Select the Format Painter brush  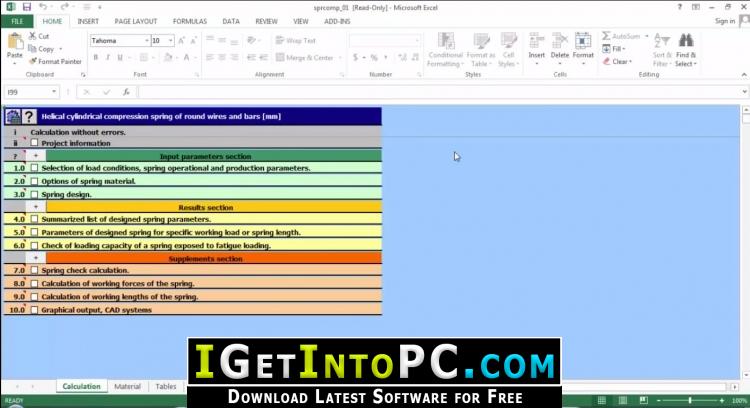click(x=33, y=61)
